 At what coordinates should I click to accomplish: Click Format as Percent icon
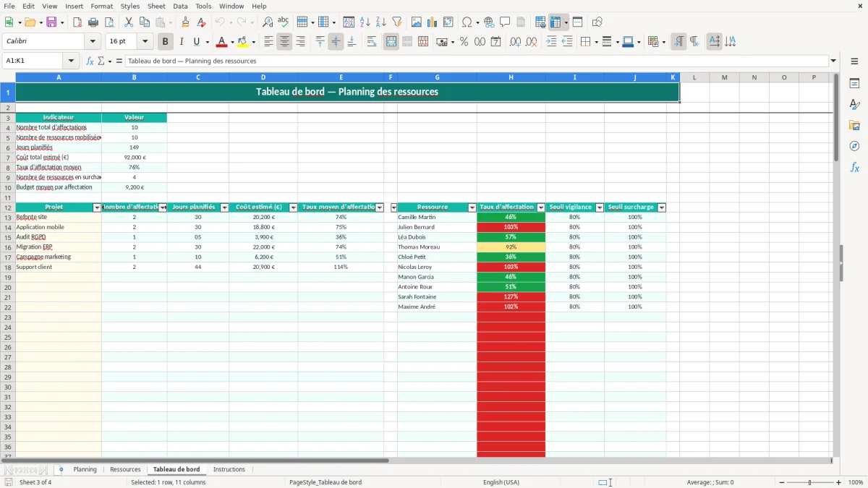tap(464, 42)
